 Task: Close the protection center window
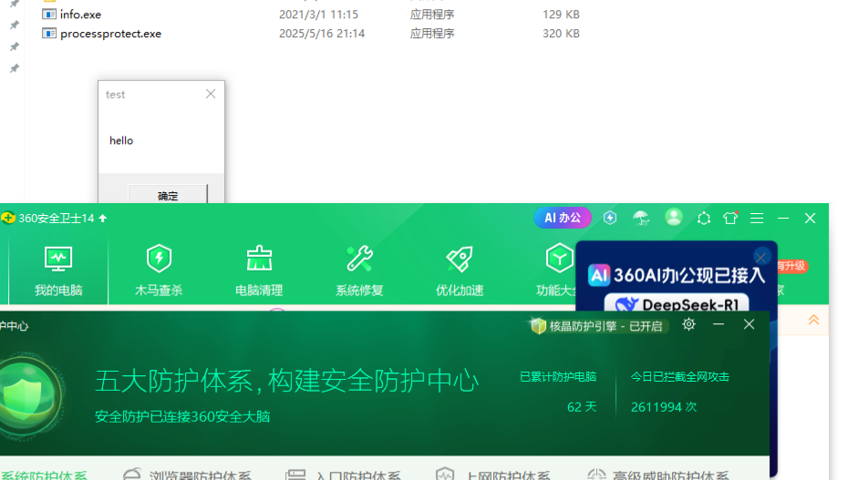(x=749, y=324)
